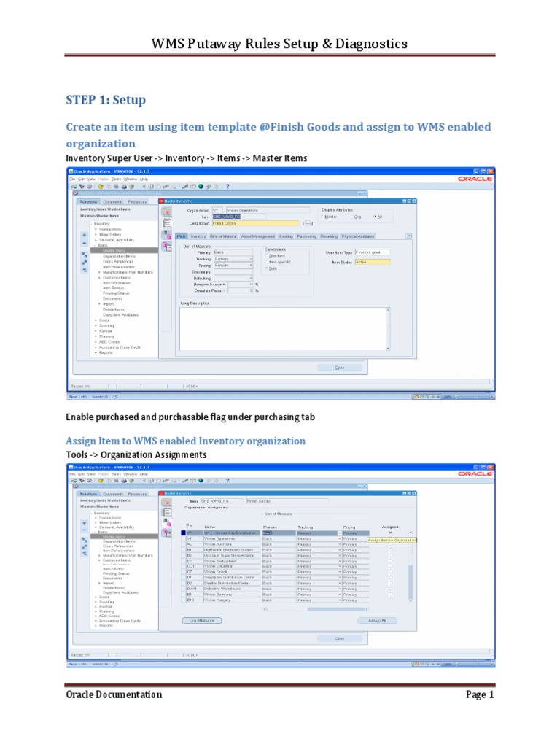
Task: Select the Master radio button under Display Attributes
Action: tap(322, 217)
